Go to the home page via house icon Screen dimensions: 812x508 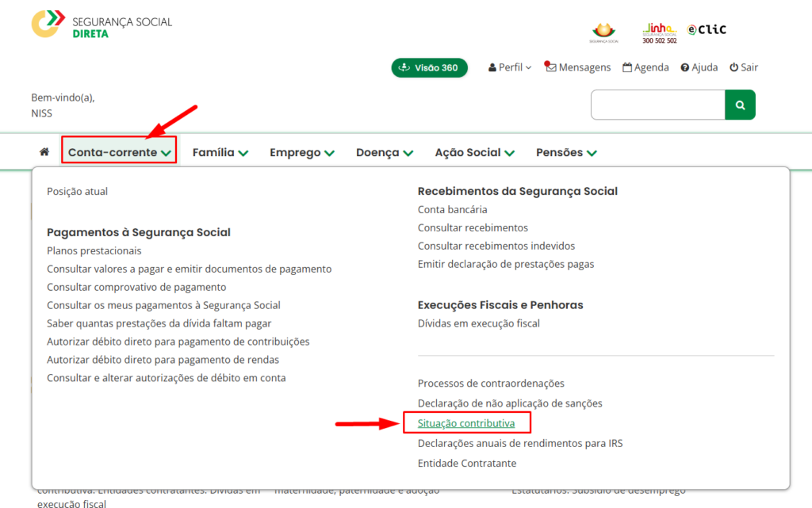click(44, 152)
